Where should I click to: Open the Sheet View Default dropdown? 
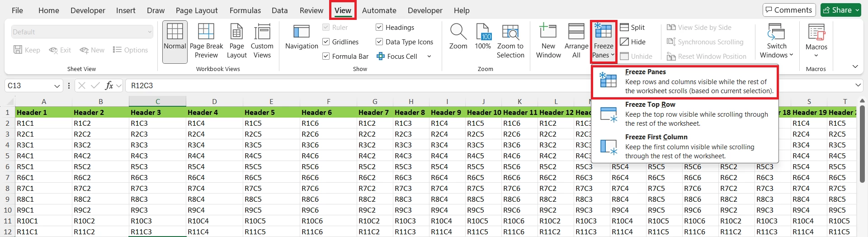[x=82, y=32]
